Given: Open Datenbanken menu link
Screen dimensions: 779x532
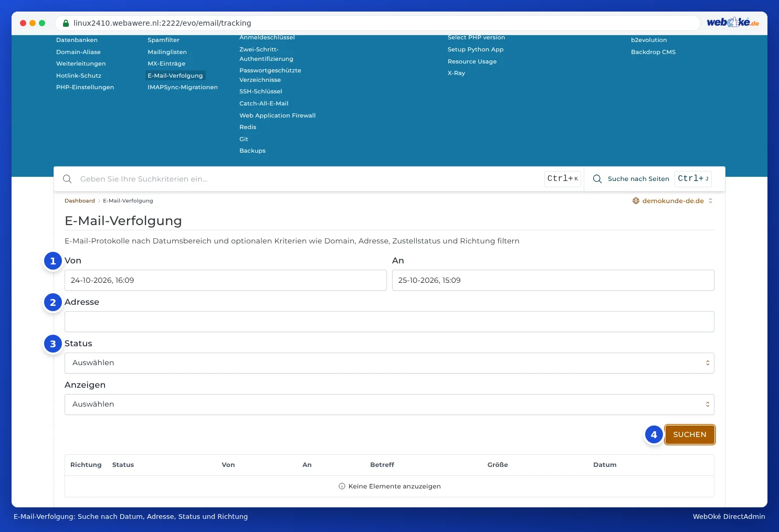Looking at the screenshot, I should [x=77, y=40].
